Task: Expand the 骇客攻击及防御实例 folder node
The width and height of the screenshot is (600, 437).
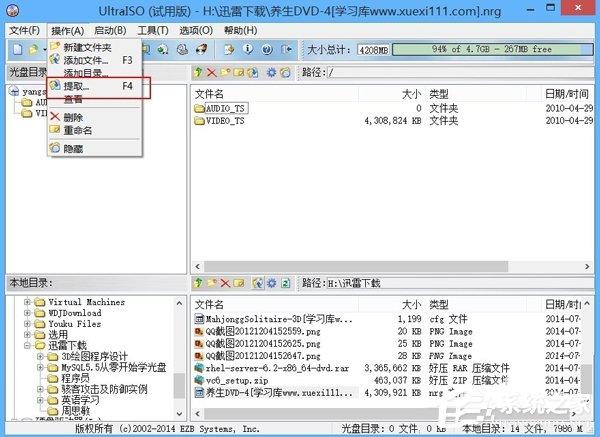Action: coord(40,389)
